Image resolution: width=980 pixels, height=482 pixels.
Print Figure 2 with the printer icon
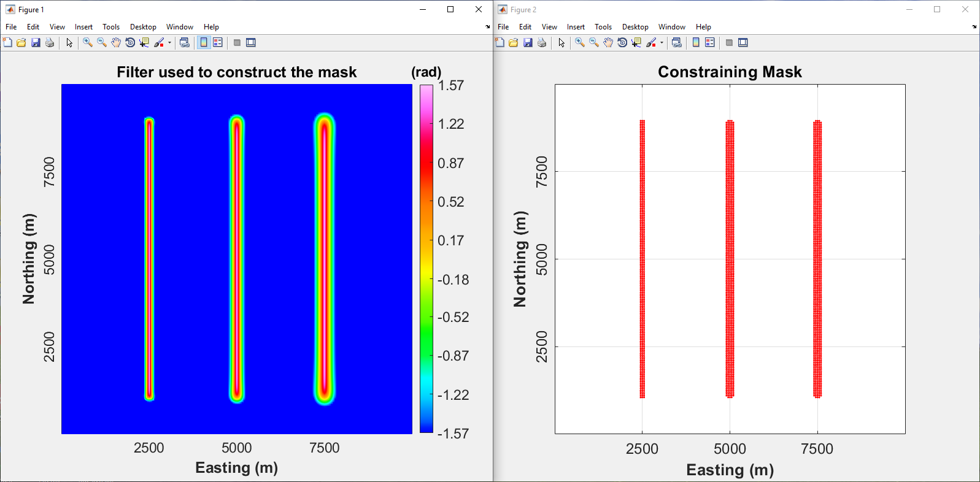542,42
